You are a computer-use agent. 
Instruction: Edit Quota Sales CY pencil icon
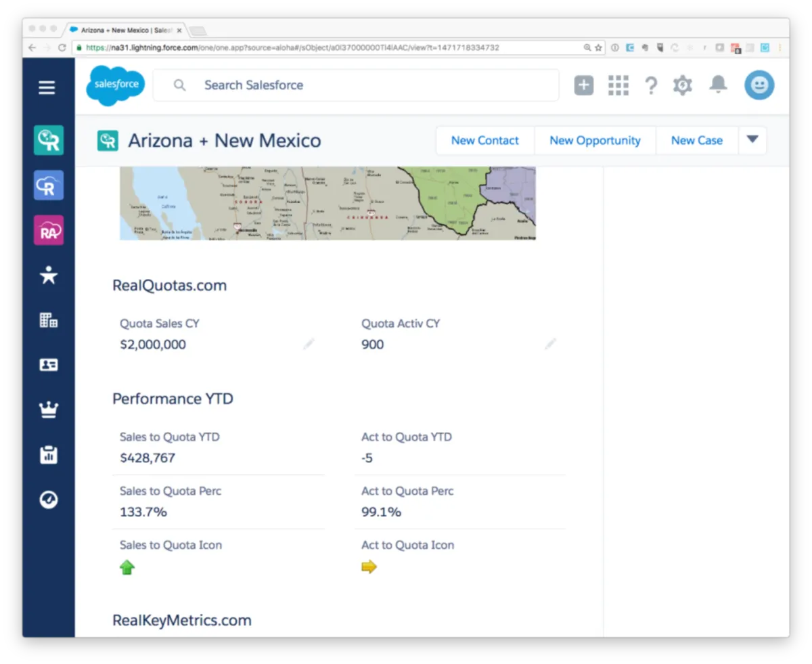click(309, 344)
